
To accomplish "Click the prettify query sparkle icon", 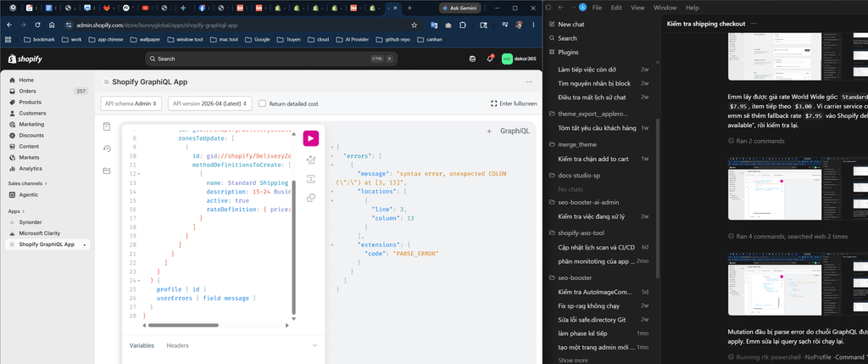I will click(310, 160).
